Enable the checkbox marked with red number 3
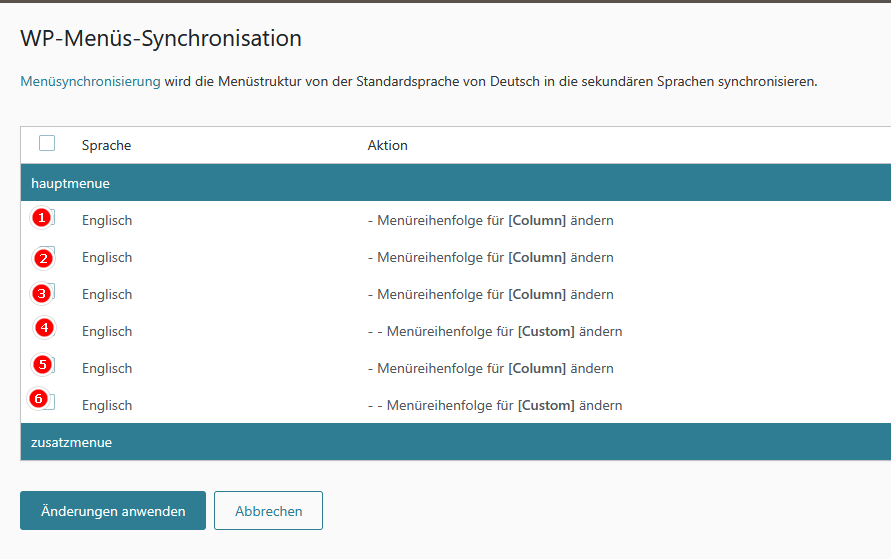Screen dimensions: 891x559 coord(46,293)
